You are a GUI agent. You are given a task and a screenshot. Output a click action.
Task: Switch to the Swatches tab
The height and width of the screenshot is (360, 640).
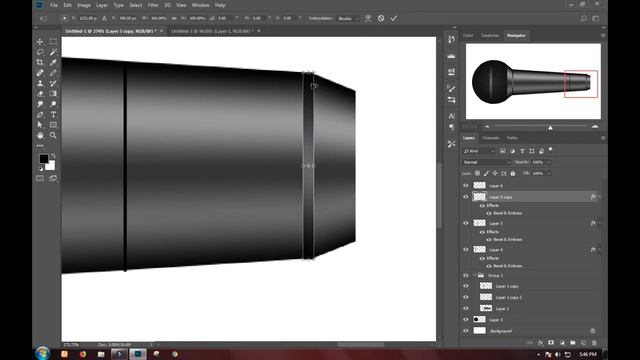490,36
